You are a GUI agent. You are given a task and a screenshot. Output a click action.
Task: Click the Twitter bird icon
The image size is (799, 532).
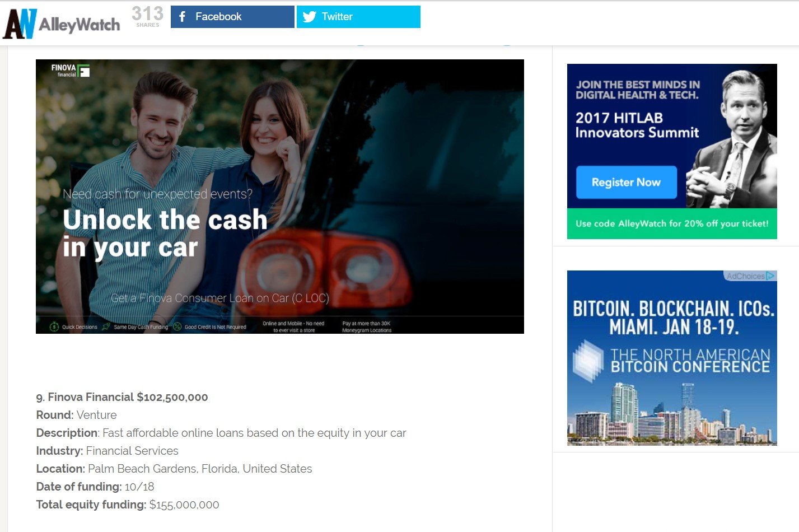click(310, 17)
